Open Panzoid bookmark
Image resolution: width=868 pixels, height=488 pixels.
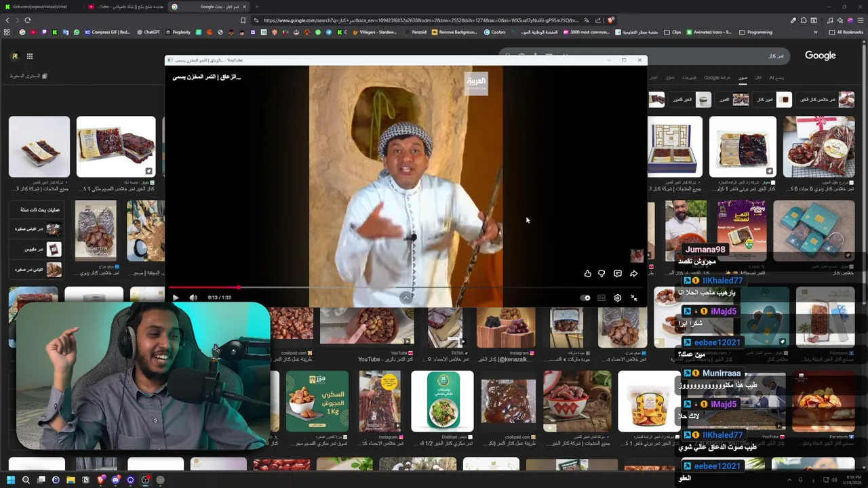415,32
